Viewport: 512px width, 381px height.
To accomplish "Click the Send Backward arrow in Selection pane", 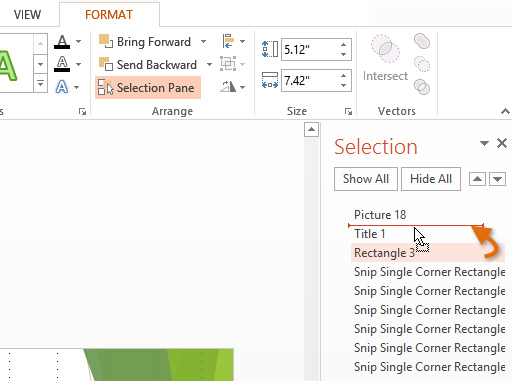I will click(497, 179).
